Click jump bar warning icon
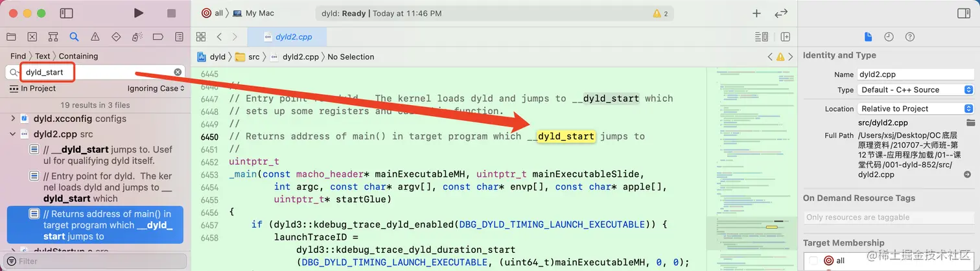This screenshot has width=980, height=271. click(x=780, y=56)
